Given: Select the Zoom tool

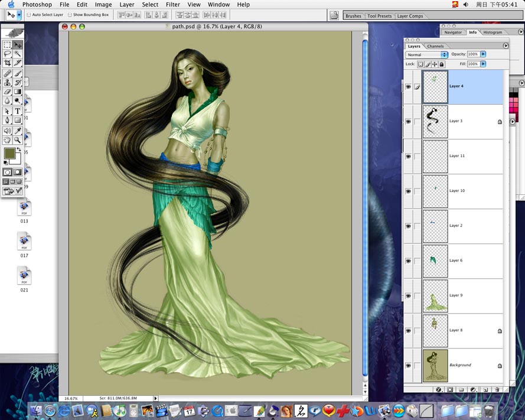Looking at the screenshot, I should [x=18, y=140].
